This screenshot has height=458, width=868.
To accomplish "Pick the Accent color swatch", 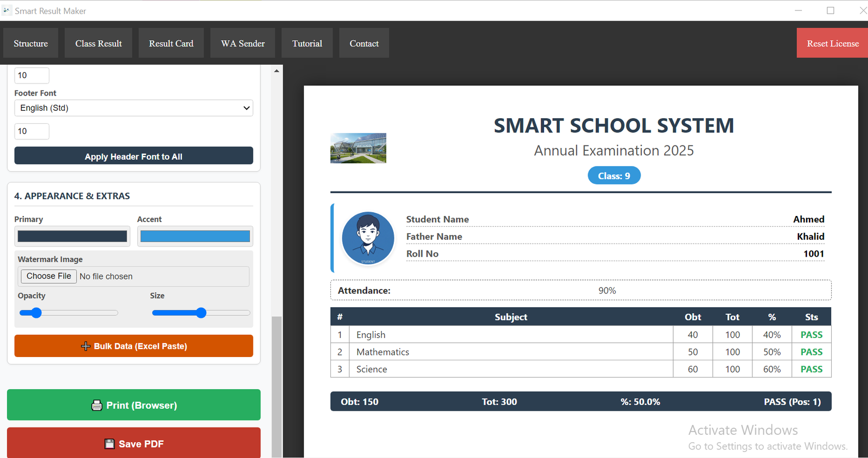I will [x=195, y=236].
